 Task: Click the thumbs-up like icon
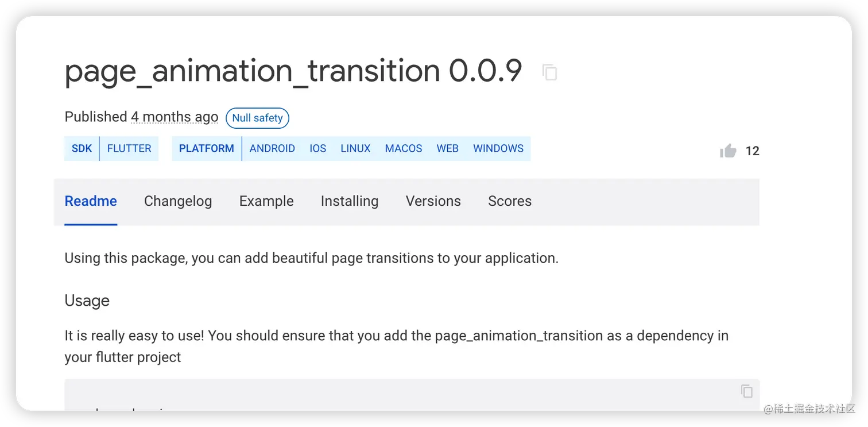(x=728, y=151)
